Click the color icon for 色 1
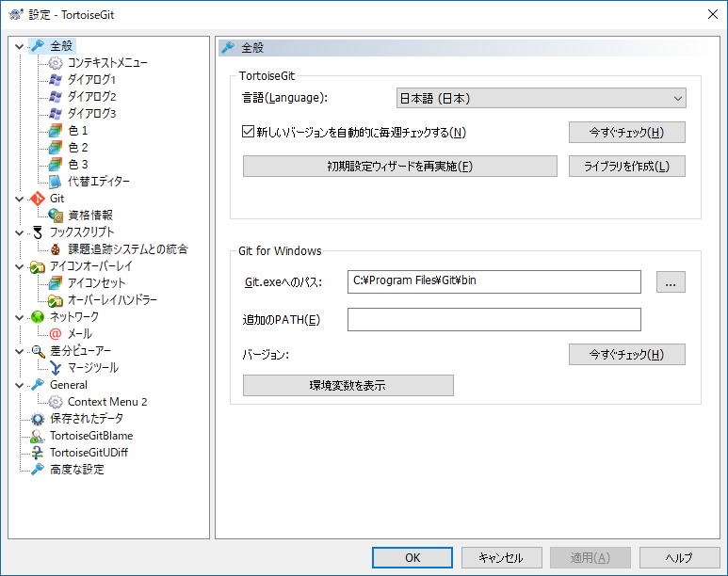The image size is (728, 576). tap(56, 131)
